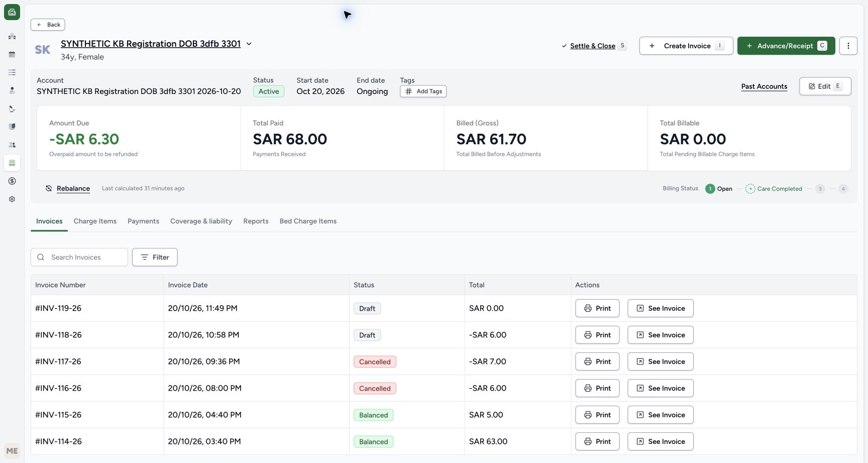This screenshot has width=868, height=463.
Task: Click Settle & Close link
Action: point(593,46)
